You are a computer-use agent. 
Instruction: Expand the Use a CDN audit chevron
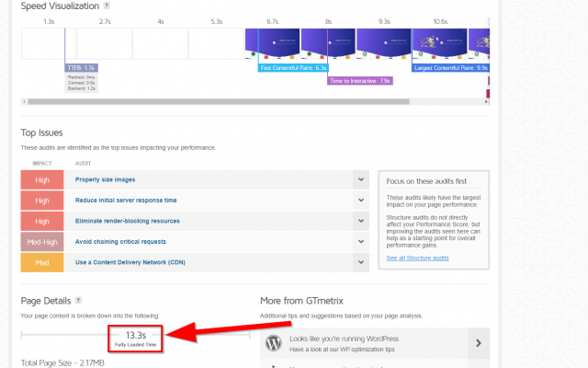tap(361, 262)
